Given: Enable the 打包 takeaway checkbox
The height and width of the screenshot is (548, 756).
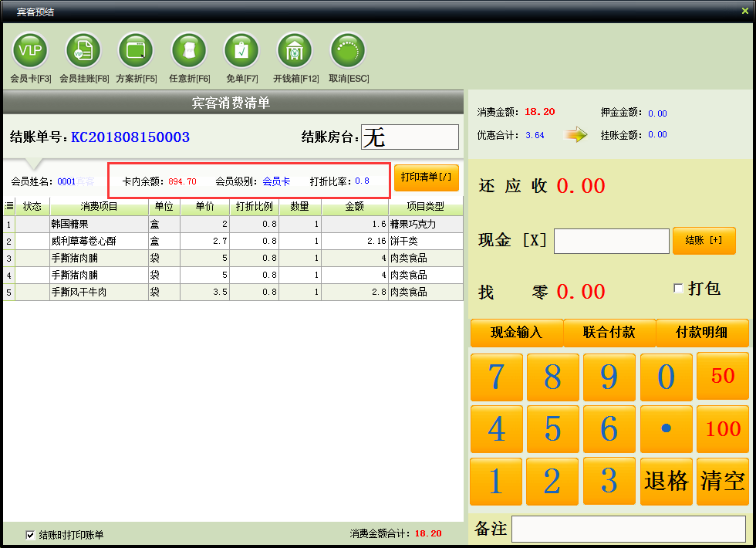Looking at the screenshot, I should [x=678, y=289].
